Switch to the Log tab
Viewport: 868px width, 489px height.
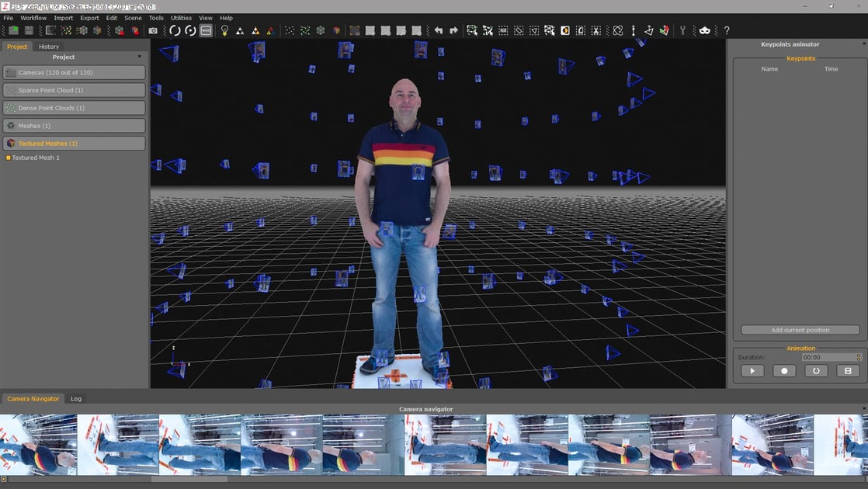(x=75, y=398)
